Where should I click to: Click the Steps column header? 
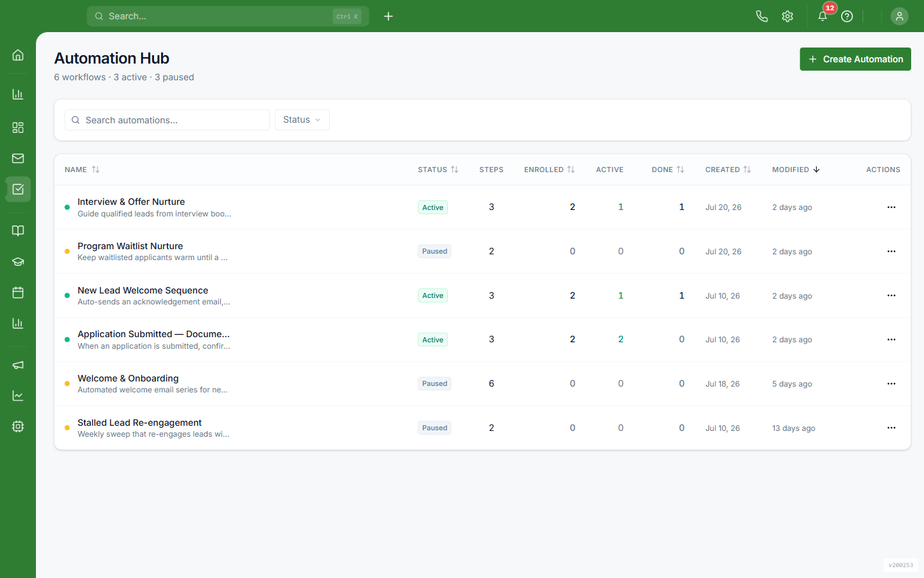click(492, 170)
